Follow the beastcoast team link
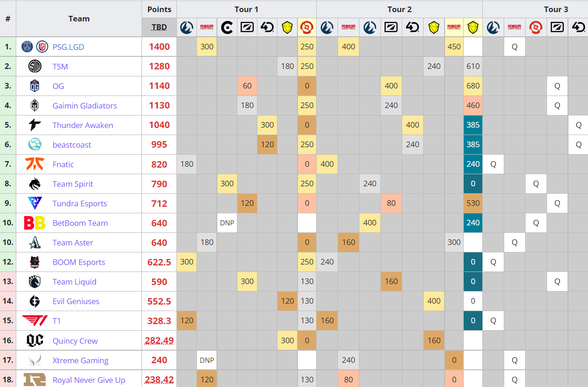The height and width of the screenshot is (387, 588). [x=72, y=145]
